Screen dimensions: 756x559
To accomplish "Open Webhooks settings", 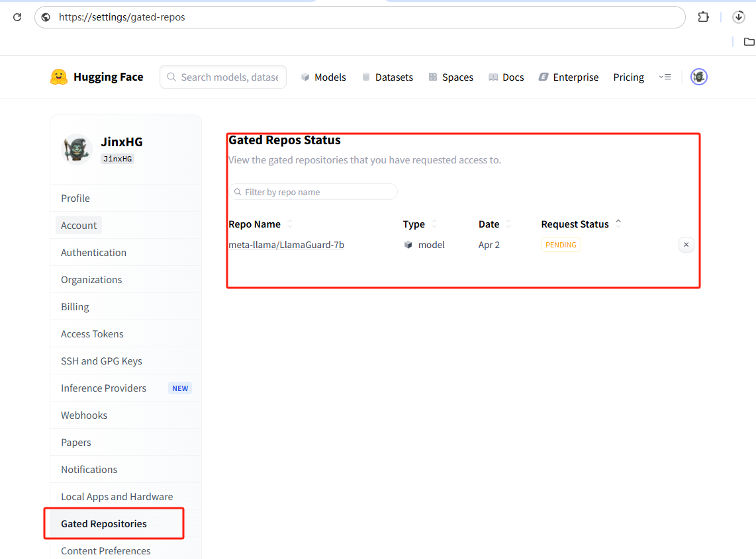I will (x=84, y=415).
